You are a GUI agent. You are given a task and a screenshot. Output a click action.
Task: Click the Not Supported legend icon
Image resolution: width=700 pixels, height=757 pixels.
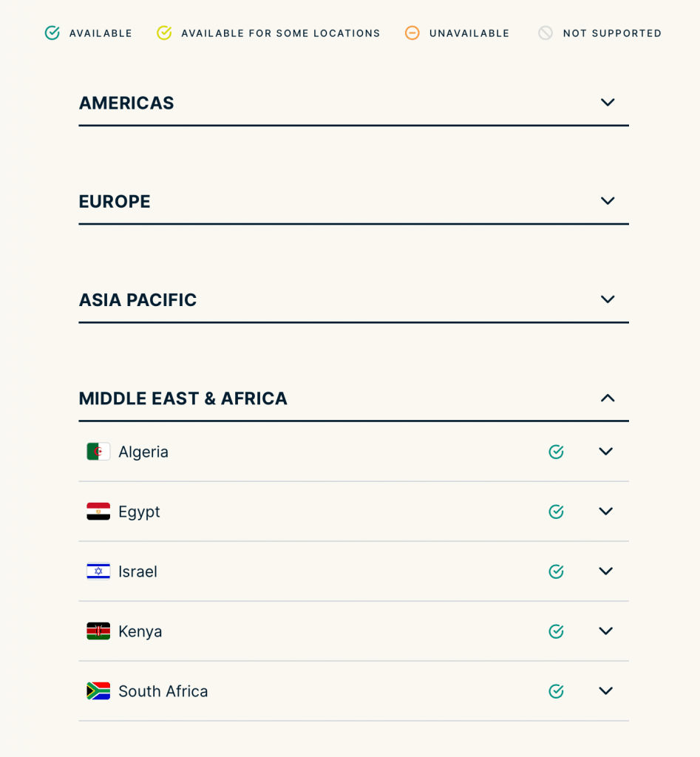pyautogui.click(x=546, y=33)
